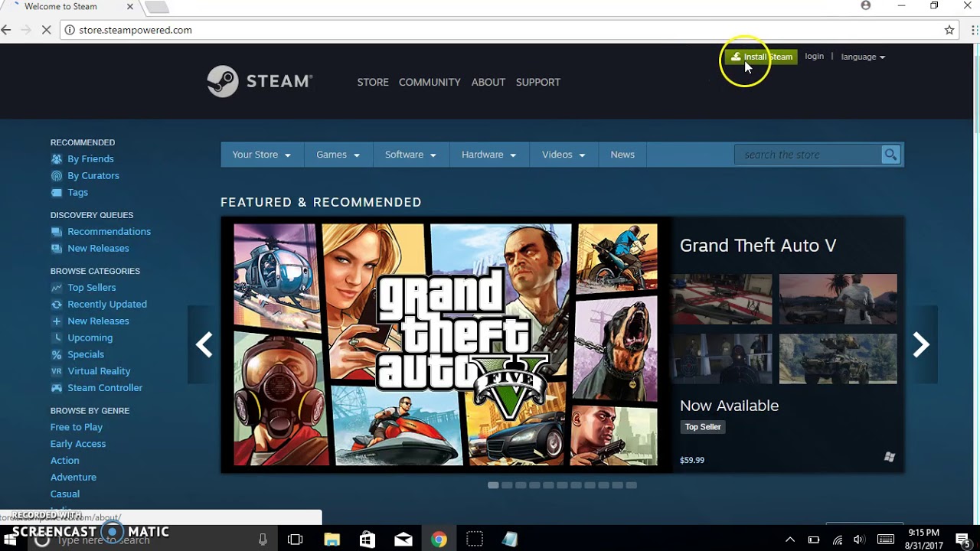Click the By Friends icon in sidebar

57,159
